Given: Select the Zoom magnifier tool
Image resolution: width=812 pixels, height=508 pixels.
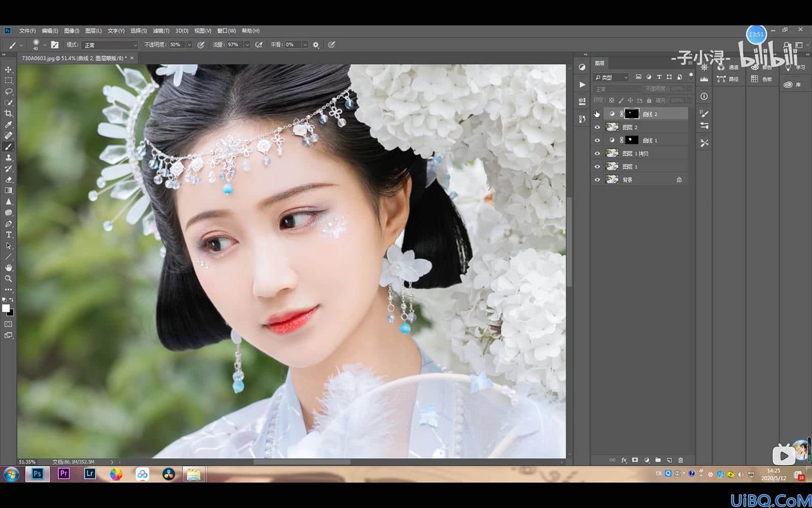Looking at the screenshot, I should pos(8,279).
